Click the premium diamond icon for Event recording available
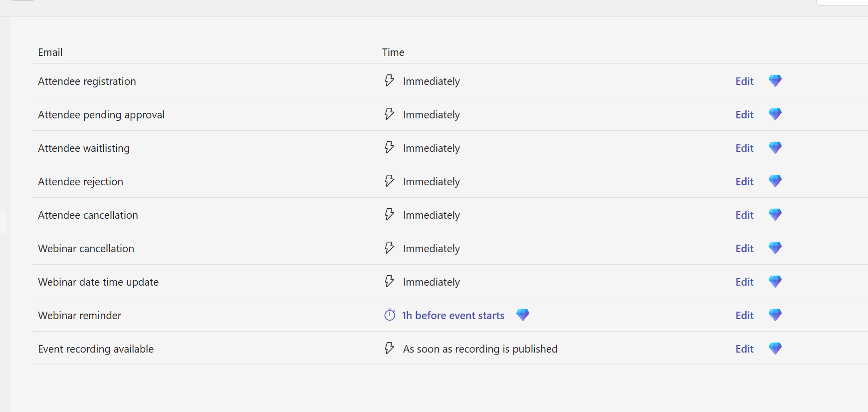The width and height of the screenshot is (868, 412). (775, 349)
